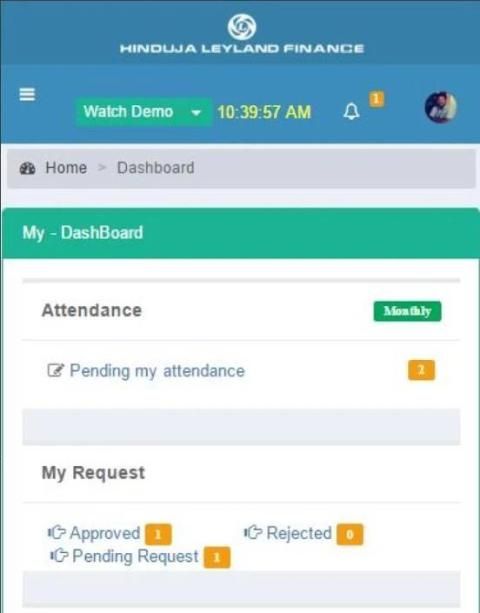Toggle the Monthly attendance badge
This screenshot has width=480, height=613.
[x=407, y=311]
